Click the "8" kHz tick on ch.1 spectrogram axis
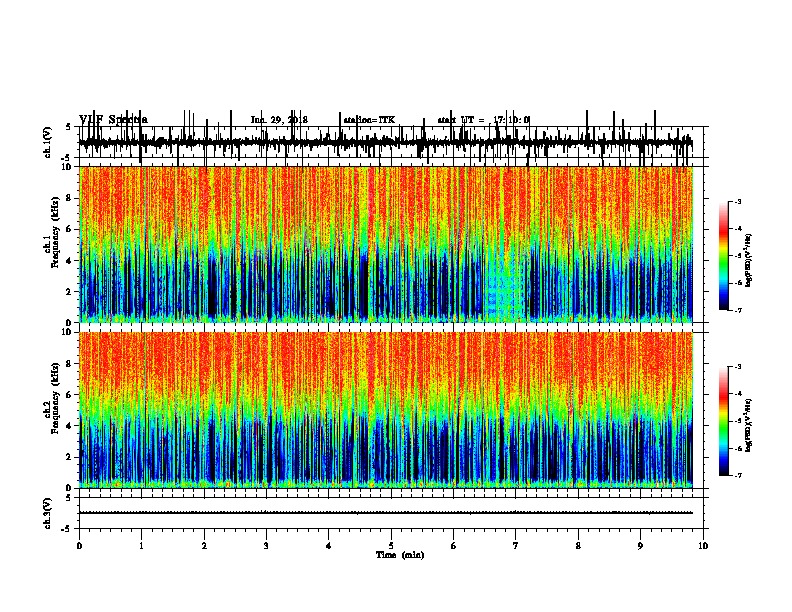 (x=69, y=198)
